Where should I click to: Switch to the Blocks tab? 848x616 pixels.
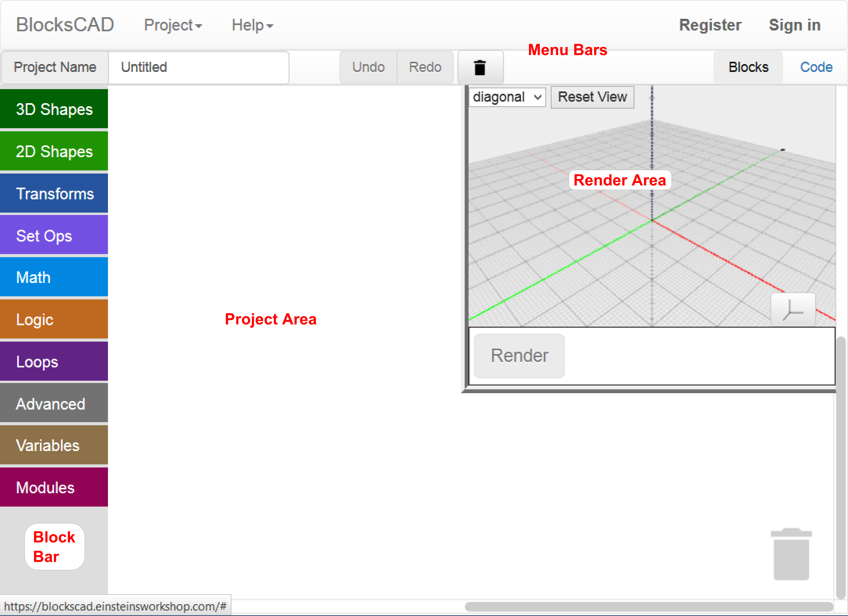749,67
